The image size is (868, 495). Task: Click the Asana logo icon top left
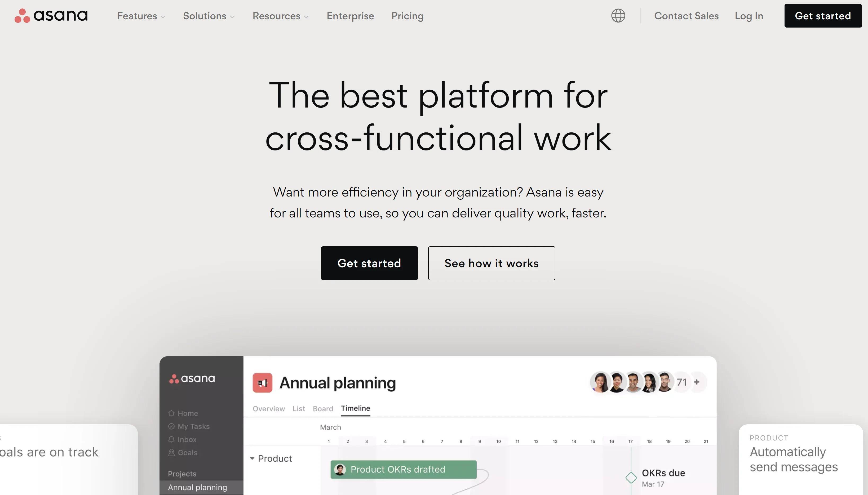click(21, 15)
